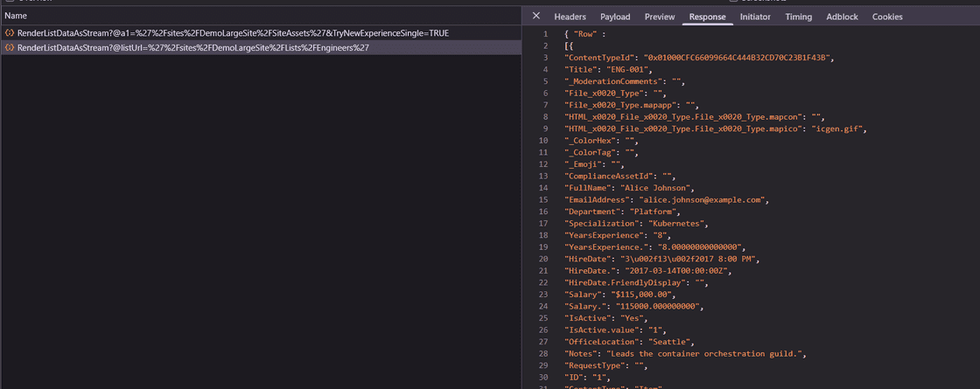Click the "8.00000000000000" value line

click(654, 247)
